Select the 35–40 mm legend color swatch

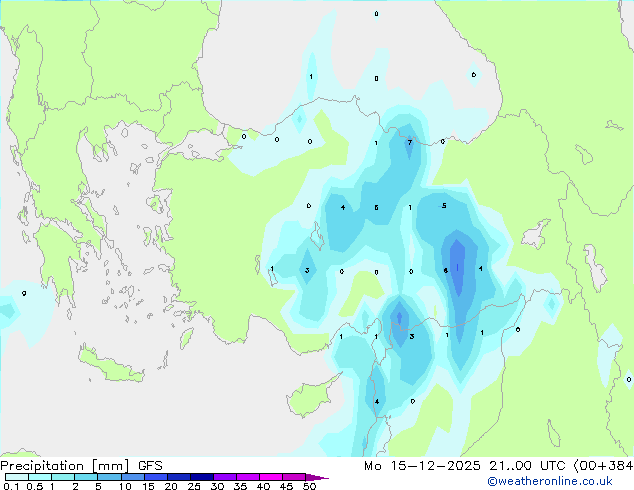click(x=248, y=477)
